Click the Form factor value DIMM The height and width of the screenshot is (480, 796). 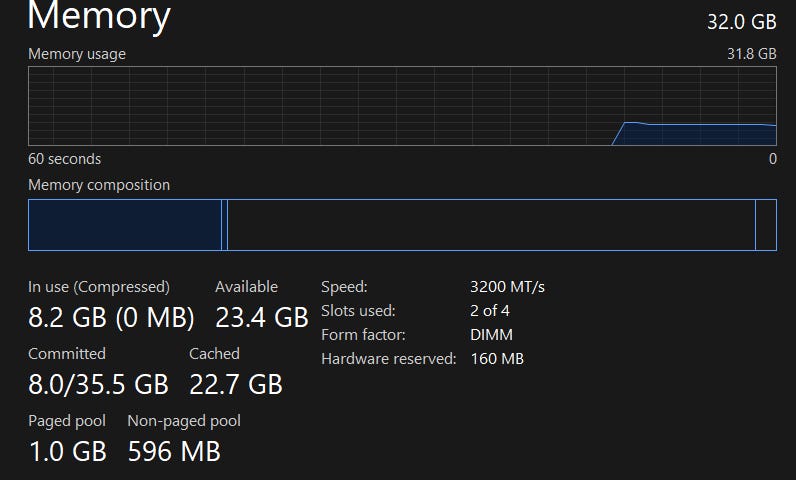coord(491,335)
